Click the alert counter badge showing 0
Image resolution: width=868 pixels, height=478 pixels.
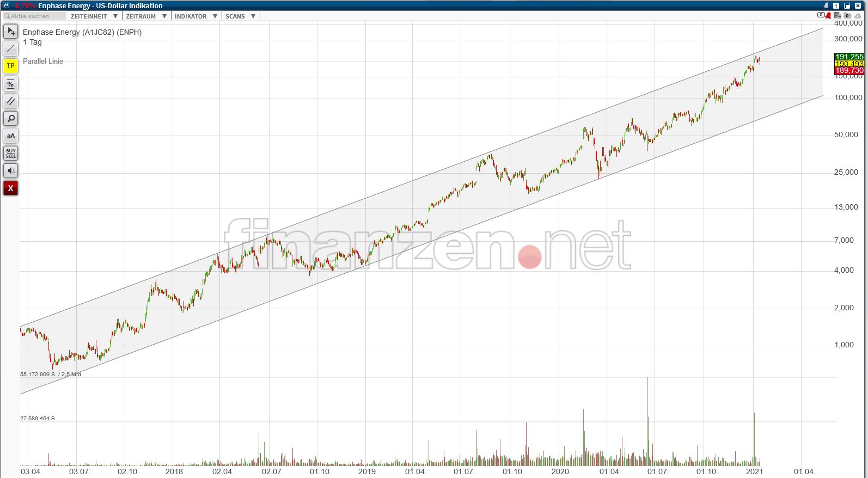(821, 15)
